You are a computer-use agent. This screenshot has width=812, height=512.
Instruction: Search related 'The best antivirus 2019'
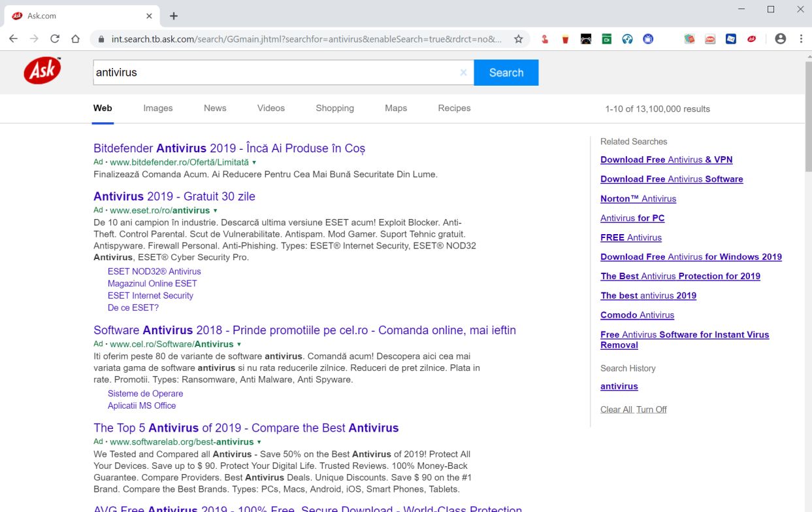(648, 296)
